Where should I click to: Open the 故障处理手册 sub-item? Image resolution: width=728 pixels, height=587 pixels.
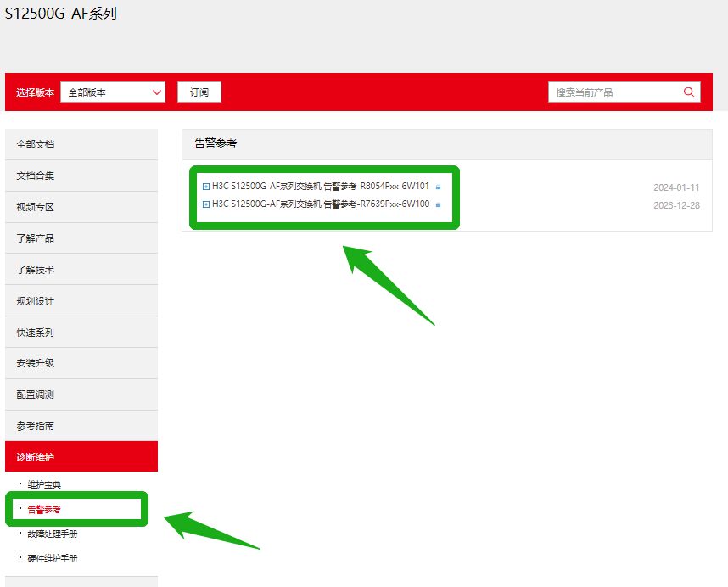pos(53,534)
